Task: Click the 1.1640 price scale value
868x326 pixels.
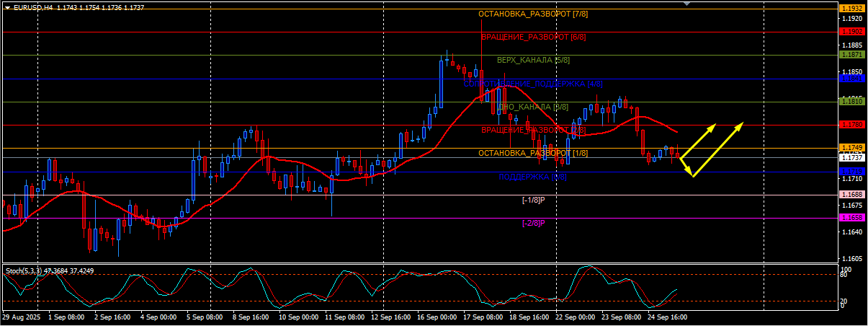Action: 852,232
